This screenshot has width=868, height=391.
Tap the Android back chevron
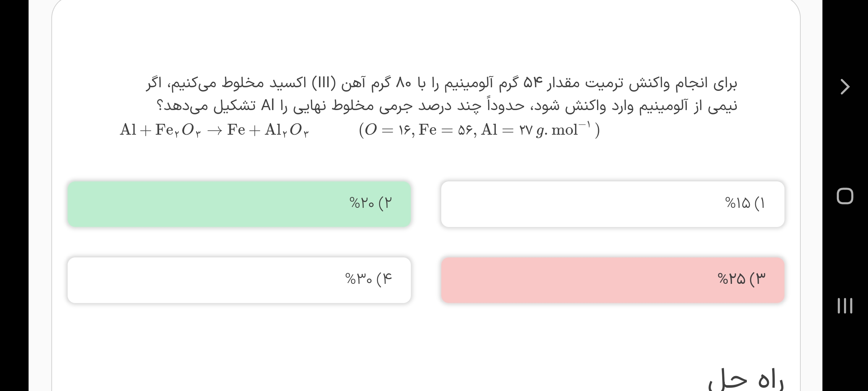[x=845, y=87]
